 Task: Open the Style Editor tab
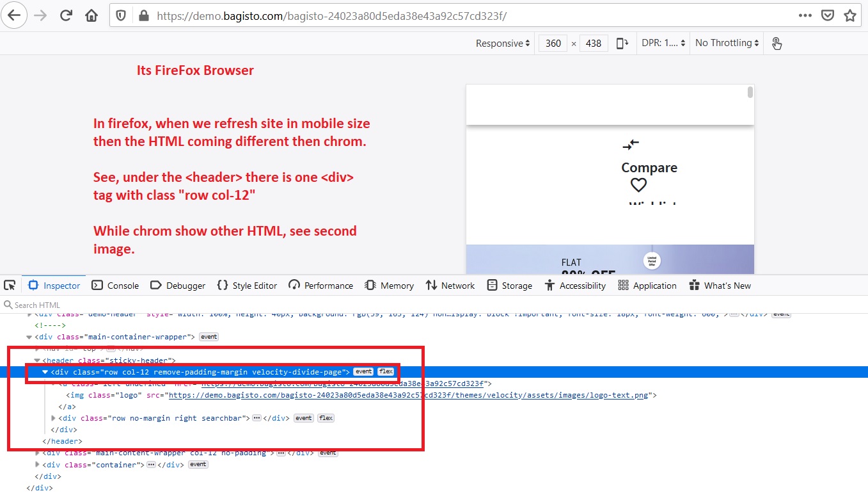click(247, 286)
